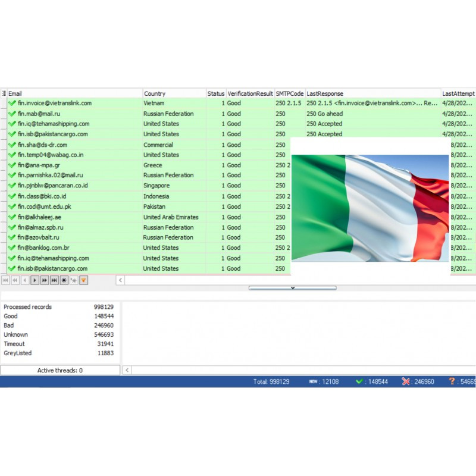Click the SMTPCode column header
This screenshot has width=476, height=476.
[x=290, y=93]
